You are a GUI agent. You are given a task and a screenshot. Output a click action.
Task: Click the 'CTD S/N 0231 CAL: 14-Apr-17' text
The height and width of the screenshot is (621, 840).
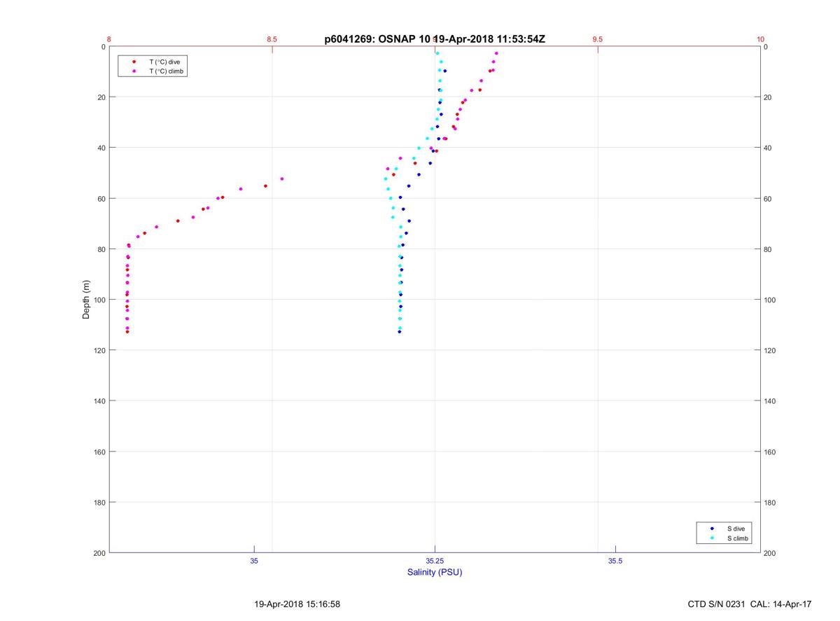coord(750,603)
